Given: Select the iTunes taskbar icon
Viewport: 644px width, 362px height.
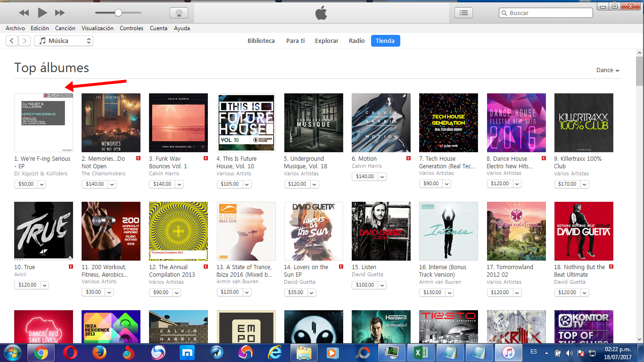Looking at the screenshot, I should click(x=508, y=353).
